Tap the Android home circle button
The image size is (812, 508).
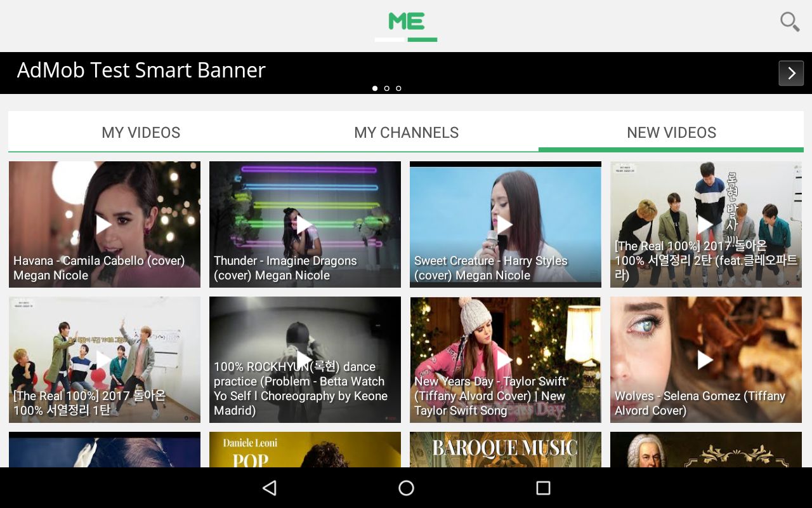pyautogui.click(x=406, y=488)
